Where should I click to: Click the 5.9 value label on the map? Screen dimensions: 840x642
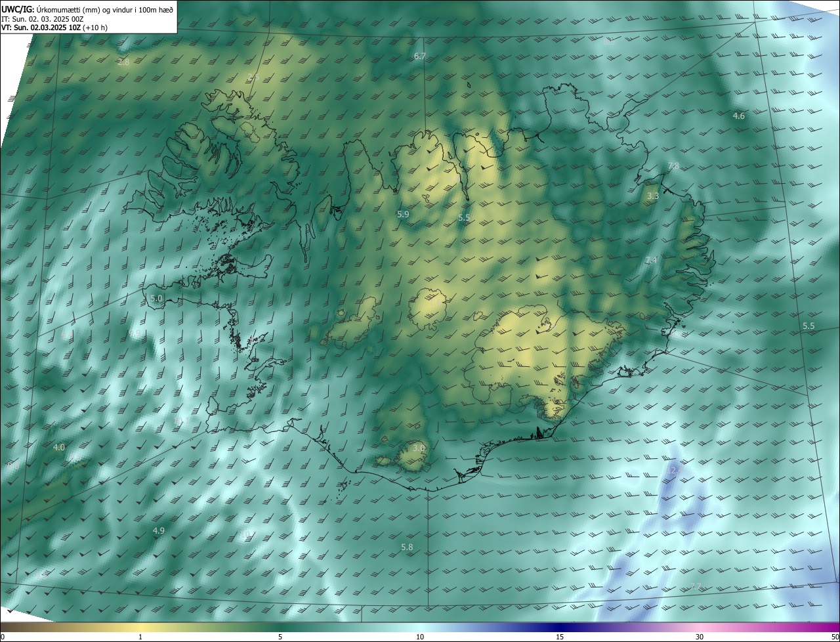(403, 215)
